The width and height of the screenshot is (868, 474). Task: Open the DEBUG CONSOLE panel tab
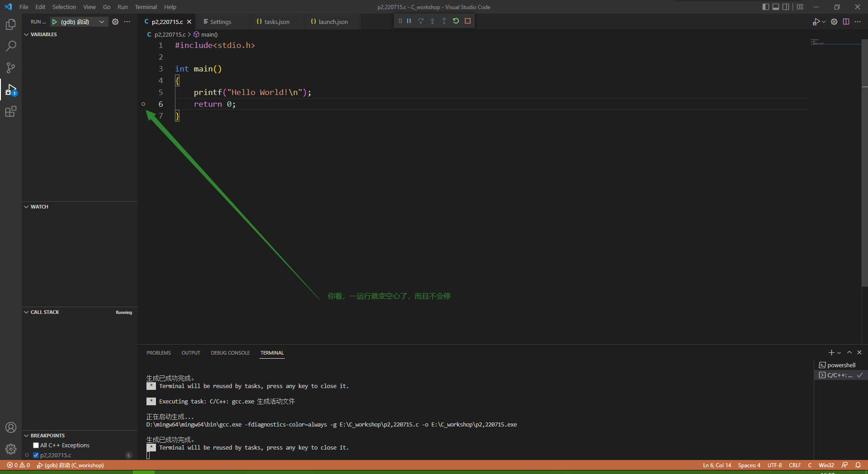(230, 353)
